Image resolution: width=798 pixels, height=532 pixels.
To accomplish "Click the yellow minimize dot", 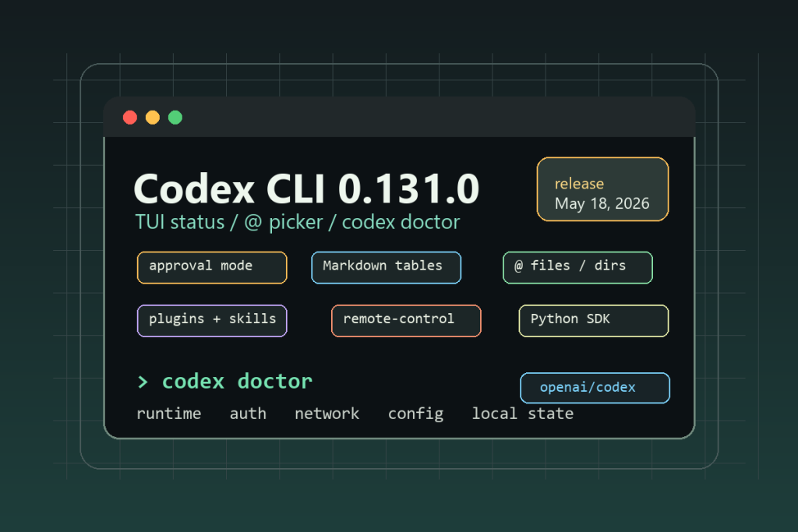I will click(153, 118).
